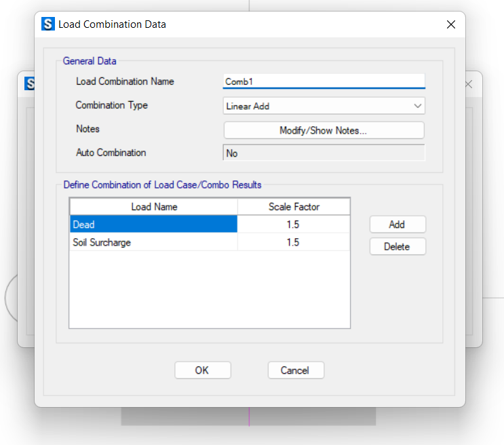Close the Load Combination Data dialog

point(450,24)
